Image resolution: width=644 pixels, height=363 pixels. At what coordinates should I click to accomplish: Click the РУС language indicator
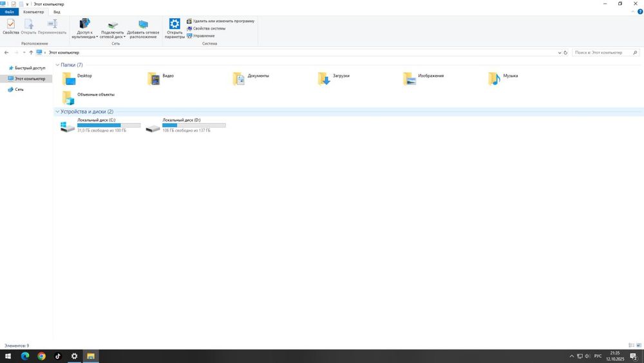point(598,356)
